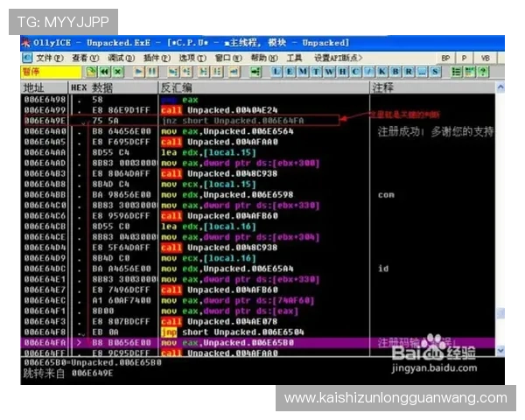The height and width of the screenshot is (420, 525).
Task: Run the program with the play icon
Action: tap(138, 72)
